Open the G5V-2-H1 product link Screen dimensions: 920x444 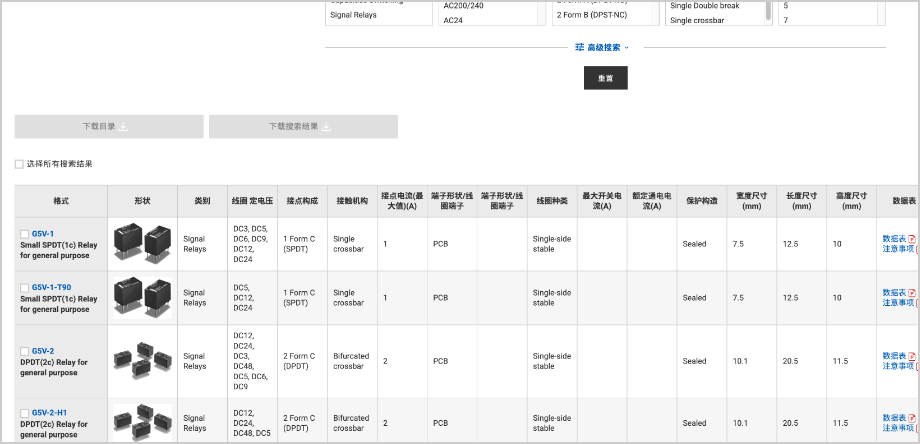[x=49, y=412]
